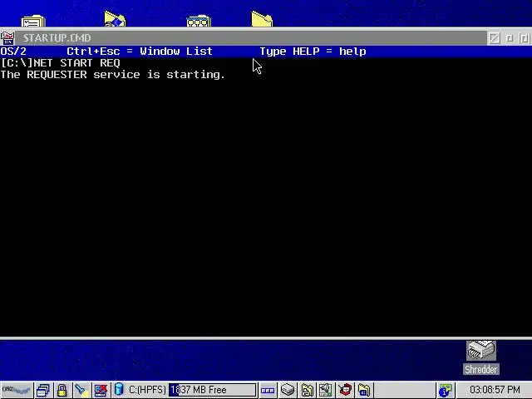The width and height of the screenshot is (532, 399).
Task: Click the information assistant icon near the clock
Action: click(x=446, y=390)
